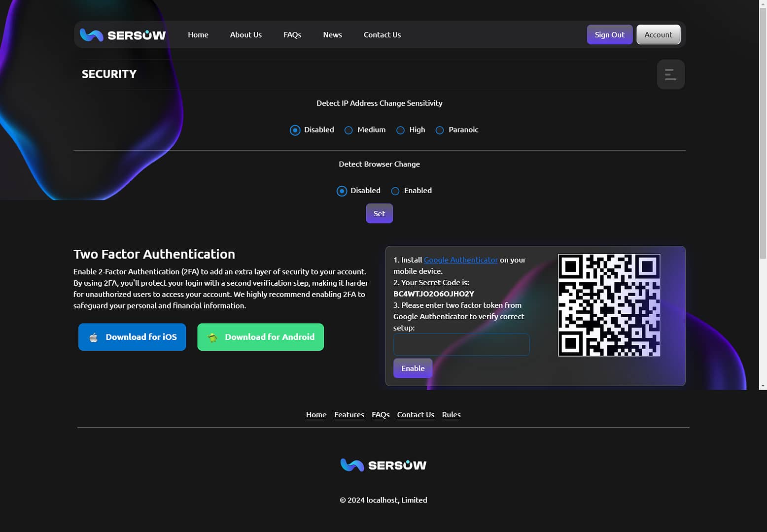Choose Enabled for Detect Browser Change
Image resolution: width=767 pixels, height=532 pixels.
(x=395, y=191)
